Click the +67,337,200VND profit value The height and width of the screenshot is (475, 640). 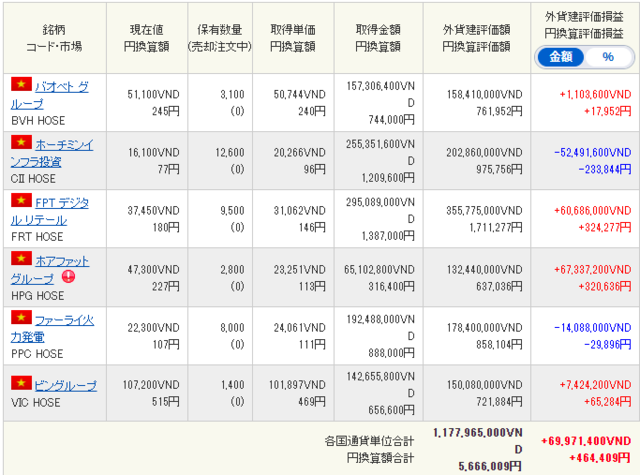[x=593, y=270]
